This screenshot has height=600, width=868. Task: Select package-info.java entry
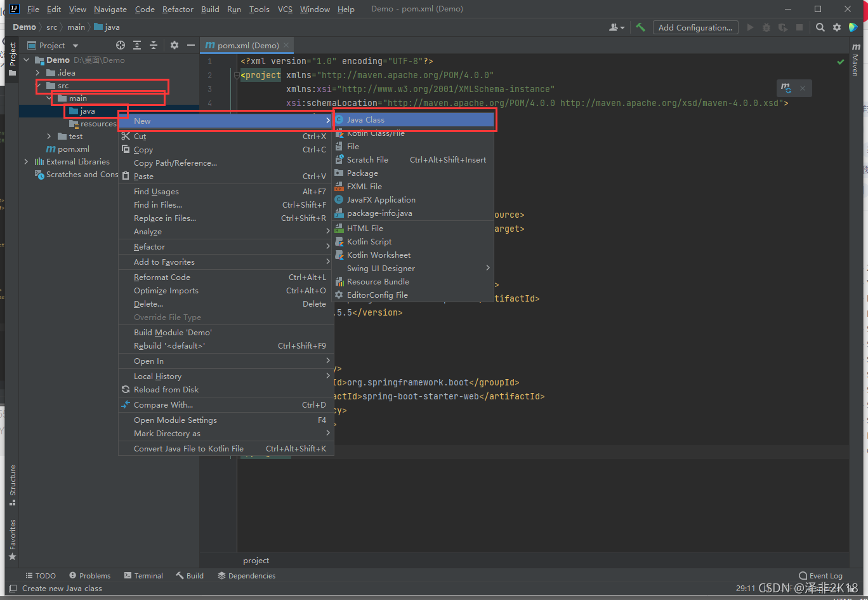tap(414, 213)
